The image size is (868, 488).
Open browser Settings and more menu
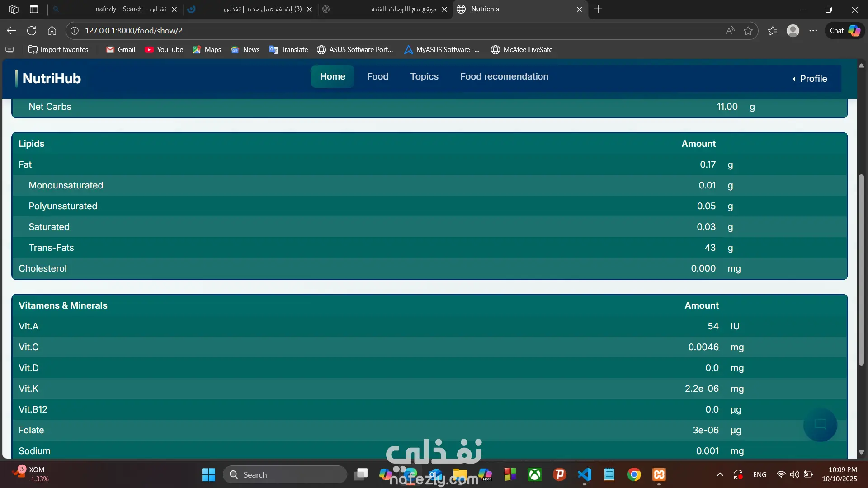click(813, 31)
